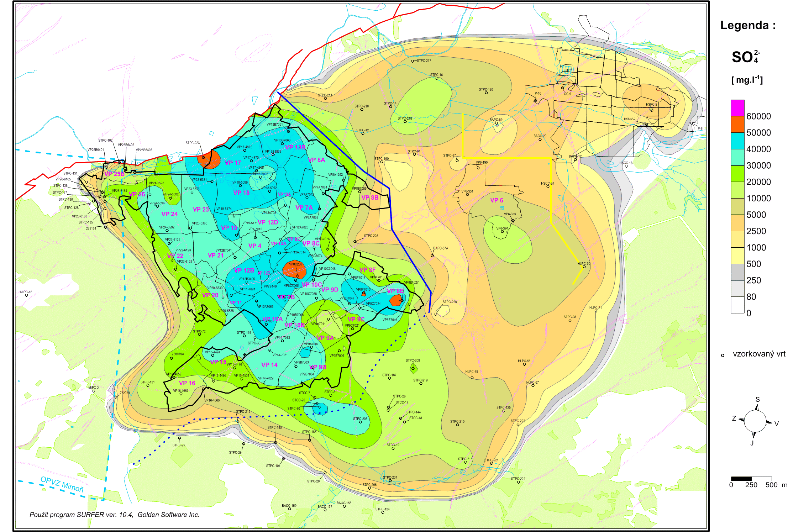Click the '[ mg.l-1 ]' unit label

[x=747, y=80]
